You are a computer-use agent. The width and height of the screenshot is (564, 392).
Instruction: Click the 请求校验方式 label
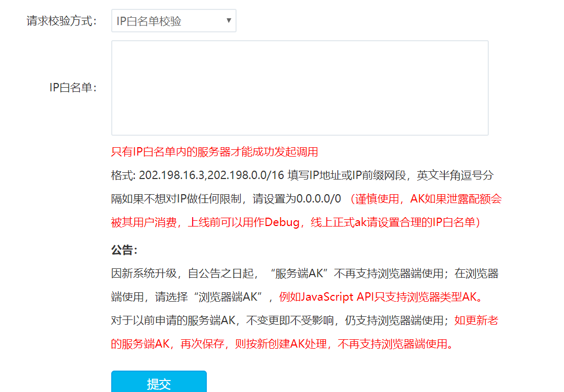(62, 21)
